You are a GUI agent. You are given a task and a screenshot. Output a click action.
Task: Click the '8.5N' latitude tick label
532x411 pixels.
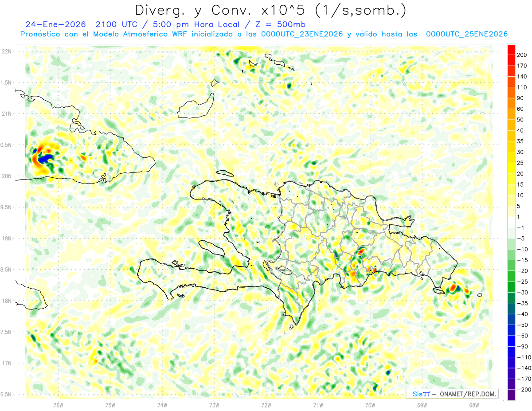pos(7,270)
